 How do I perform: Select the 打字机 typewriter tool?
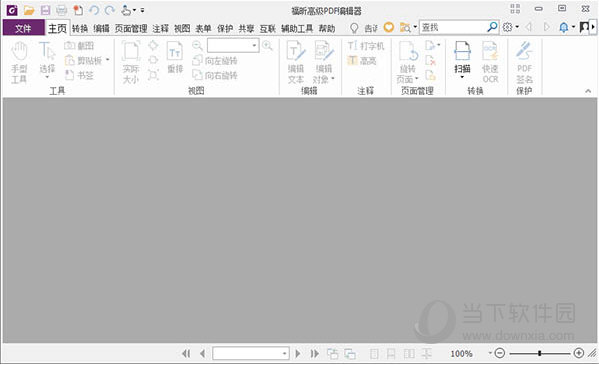366,46
